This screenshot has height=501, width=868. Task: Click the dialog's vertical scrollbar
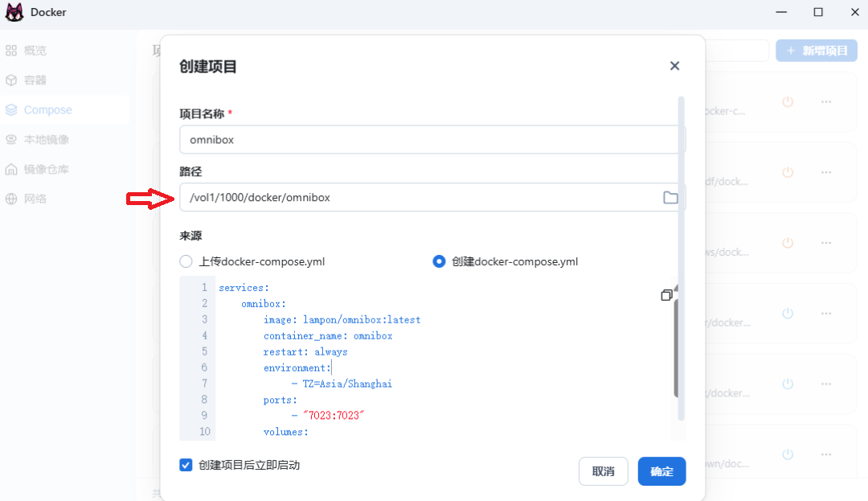pos(682,258)
